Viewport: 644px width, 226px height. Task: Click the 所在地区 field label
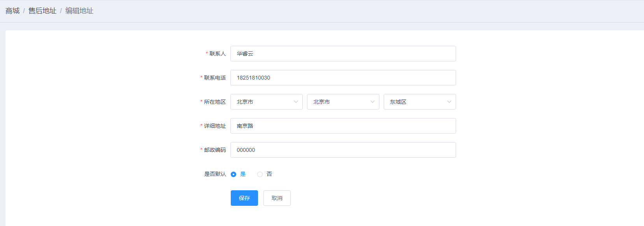[215, 102]
